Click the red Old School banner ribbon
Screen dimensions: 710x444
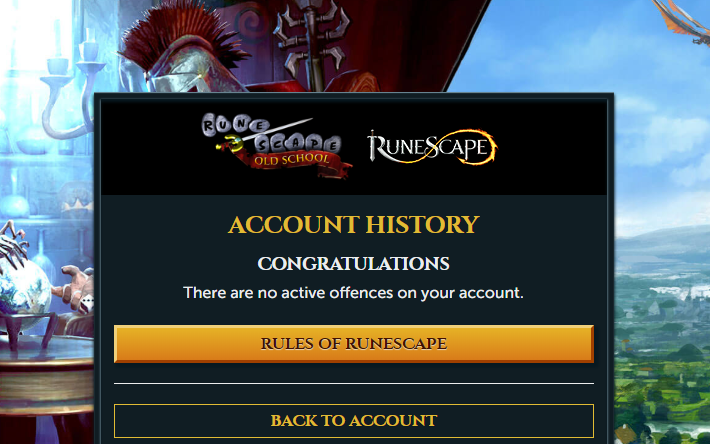click(292, 161)
